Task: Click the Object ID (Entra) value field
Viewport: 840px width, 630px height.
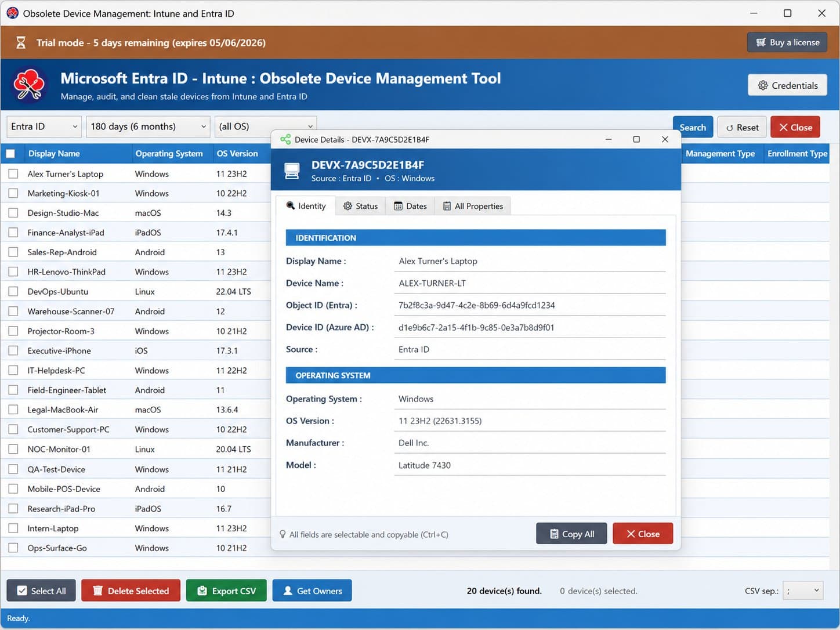Action: coord(530,305)
